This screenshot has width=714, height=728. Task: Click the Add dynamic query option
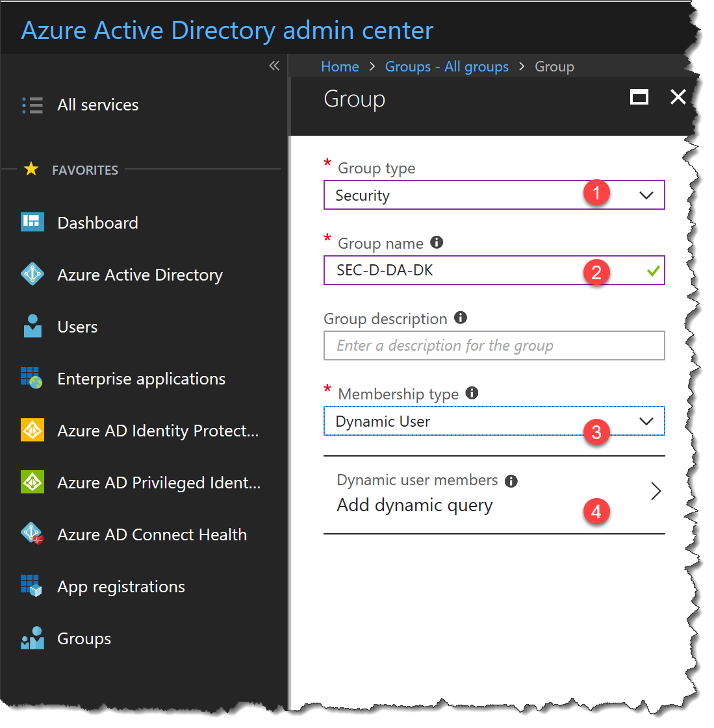pyautogui.click(x=414, y=505)
